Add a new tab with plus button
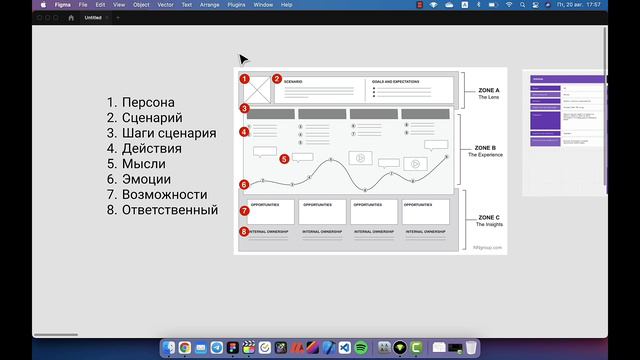Viewport: 640px width, 360px height. click(118, 18)
